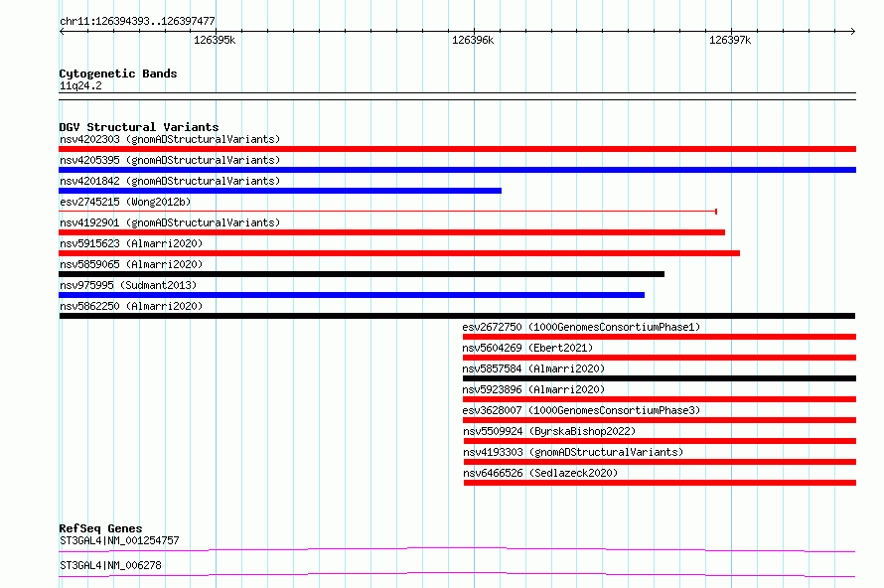Select the thin esv2745215 Wong2012b variant line
The width and height of the screenshot is (884, 588).
[x=388, y=212]
